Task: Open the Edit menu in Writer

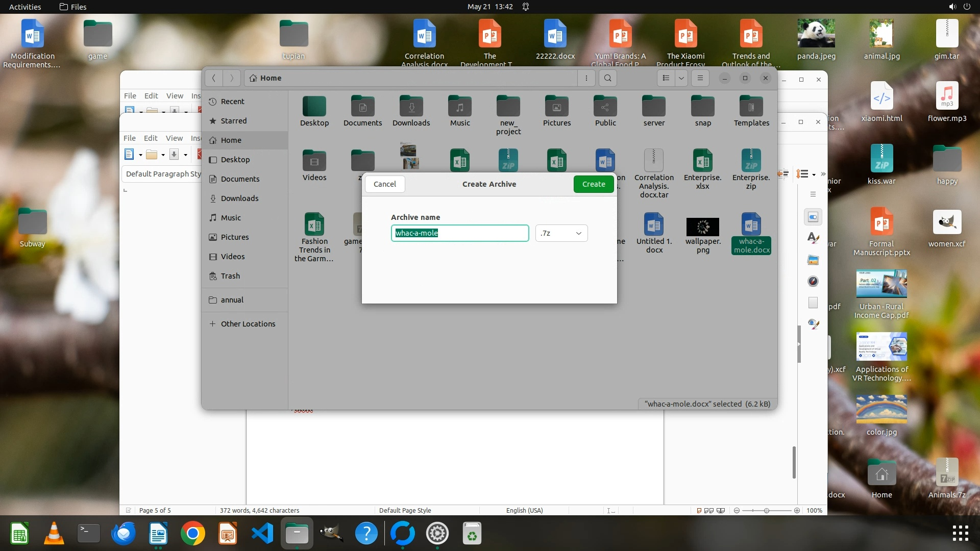Action: [151, 138]
